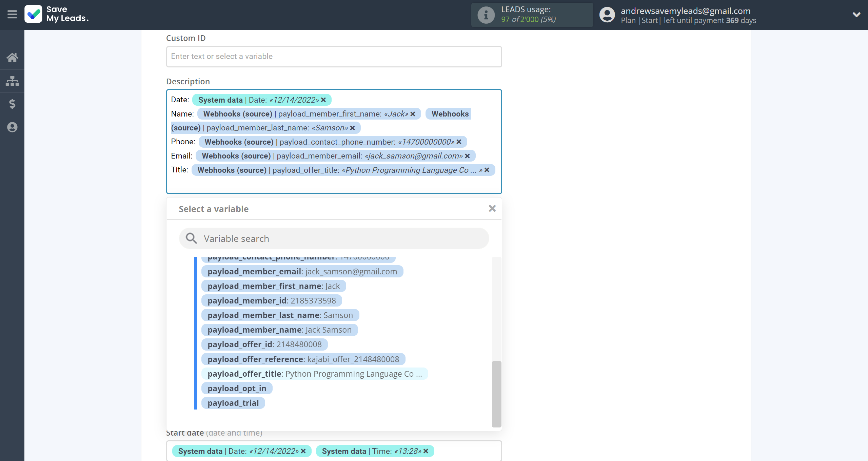Click the Plan Start payment info text
Viewport: 868px width, 461px height.
(688, 20)
